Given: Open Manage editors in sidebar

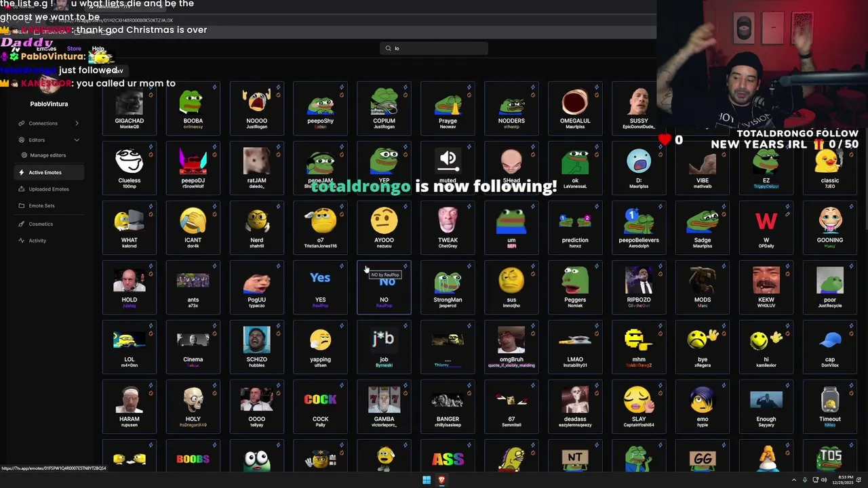Looking at the screenshot, I should pyautogui.click(x=48, y=155).
